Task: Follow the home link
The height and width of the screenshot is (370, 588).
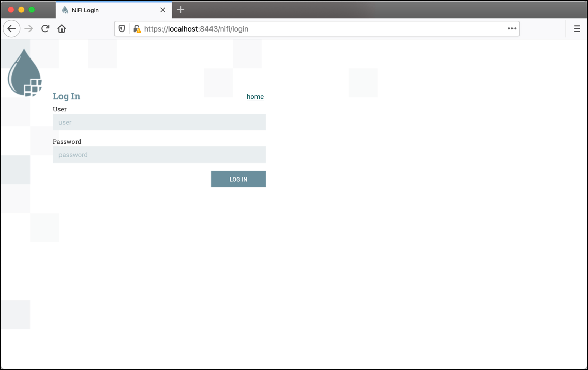Action: tap(255, 96)
